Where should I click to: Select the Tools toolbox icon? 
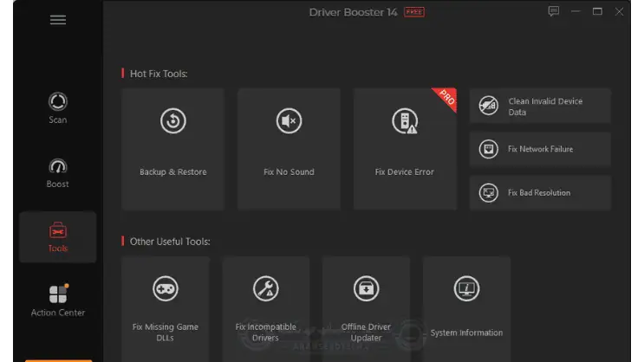[x=57, y=230]
